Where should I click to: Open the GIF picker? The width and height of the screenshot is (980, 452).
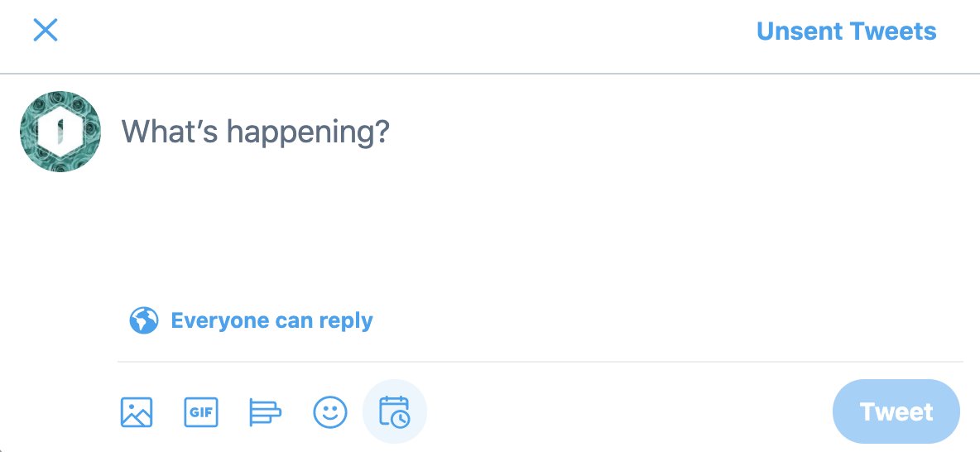click(201, 411)
